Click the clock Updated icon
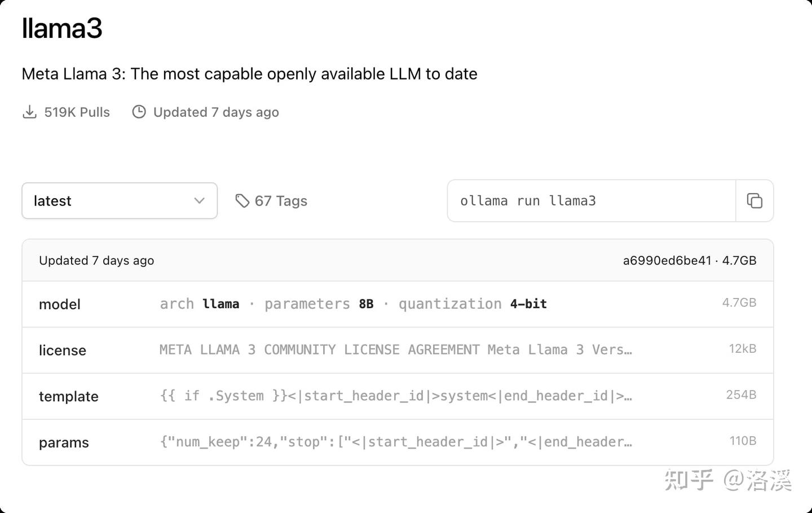This screenshot has width=812, height=513. pos(139,112)
